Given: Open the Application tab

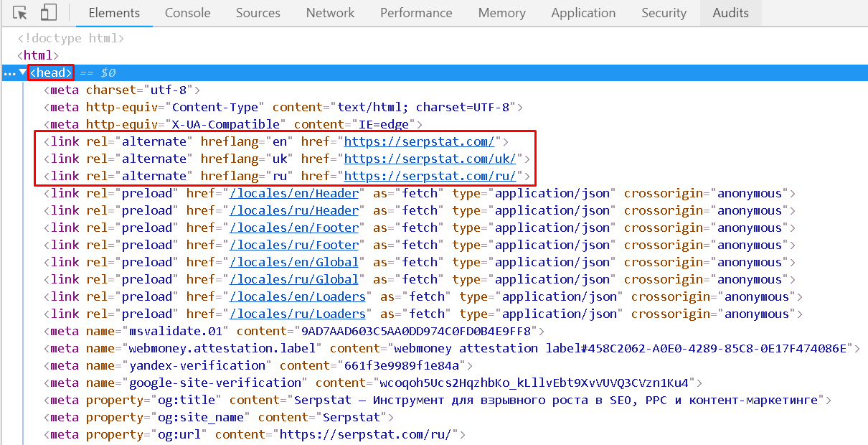Looking at the screenshot, I should pos(583,13).
